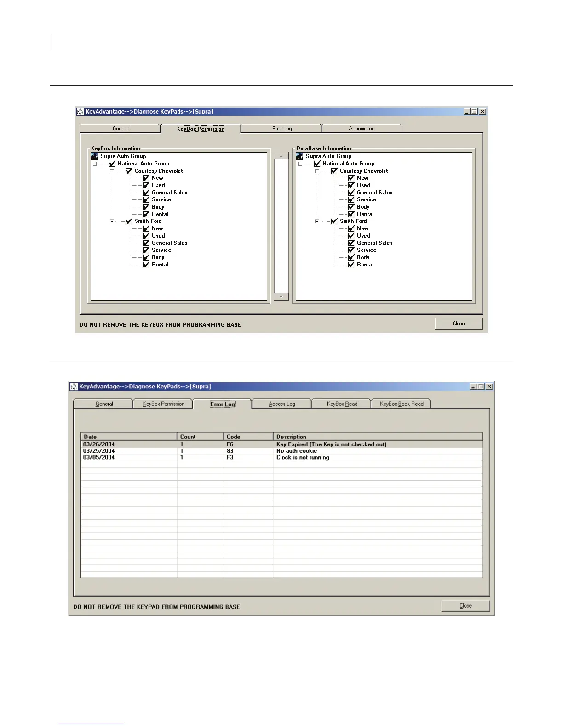Collapse Smith Ford node in DataBase Information
Viewport: 563px width, 728px height.
click(317, 221)
